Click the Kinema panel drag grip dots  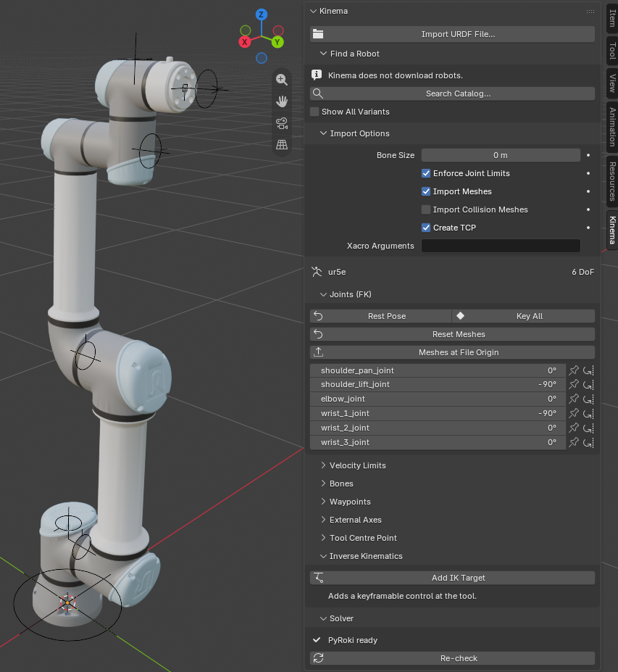coord(590,12)
